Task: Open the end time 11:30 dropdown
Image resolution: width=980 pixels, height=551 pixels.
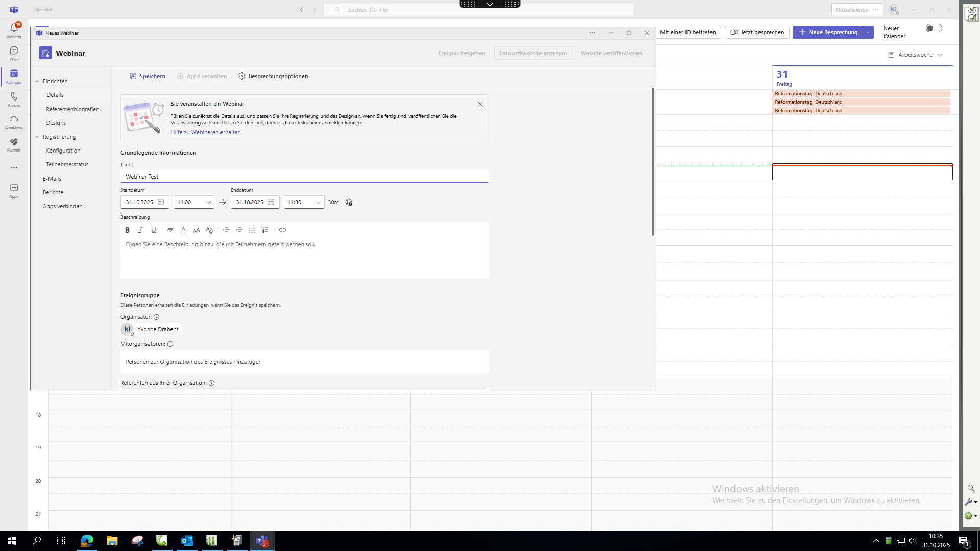Action: click(304, 203)
